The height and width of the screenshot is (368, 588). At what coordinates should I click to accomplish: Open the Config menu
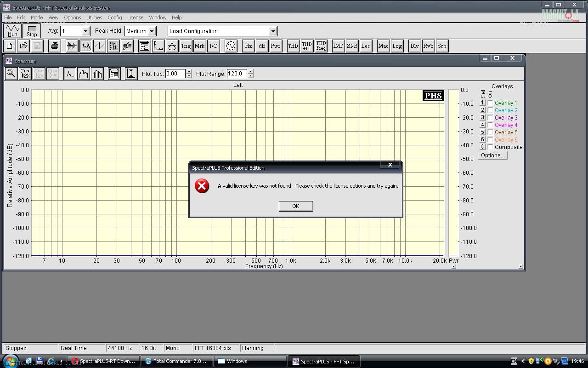click(x=115, y=17)
